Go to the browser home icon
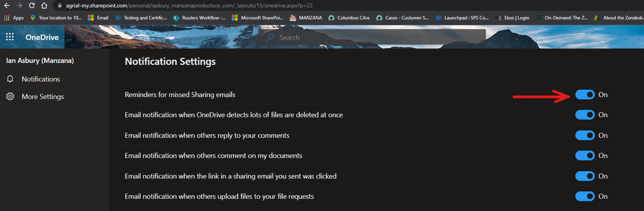 [44, 6]
